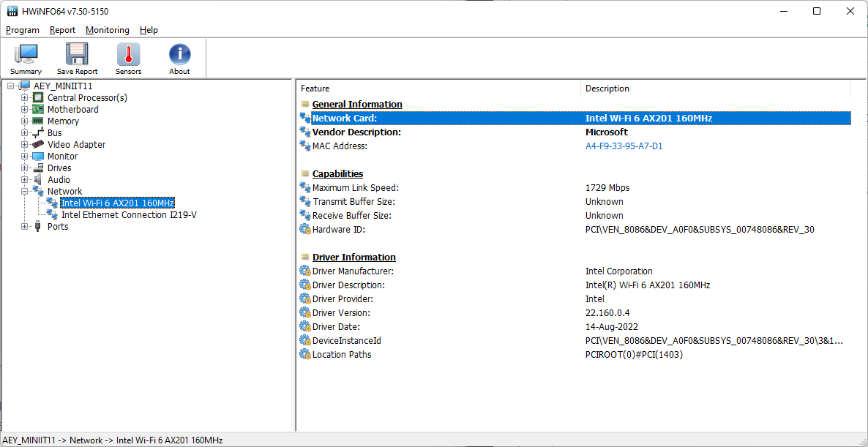Screen dimensions: 868x447
Task: Click the Ports plug icon
Action: pyautogui.click(x=37, y=226)
